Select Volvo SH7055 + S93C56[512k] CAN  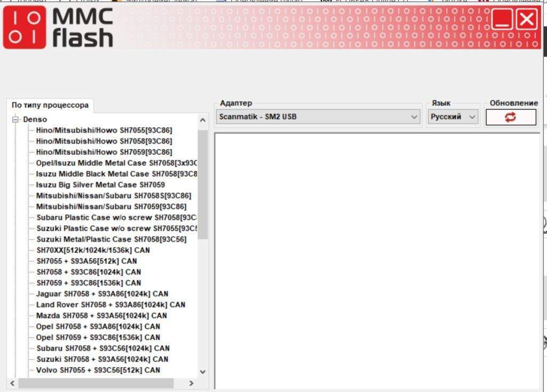click(98, 370)
